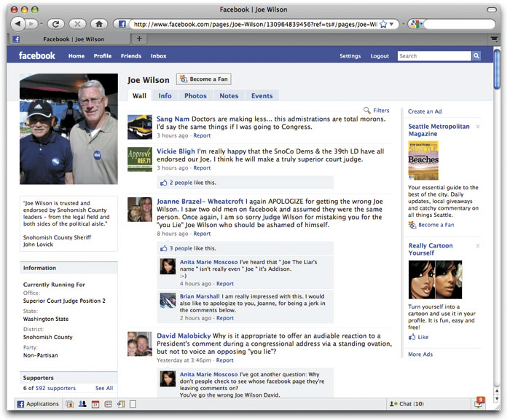Focus the browser search box
This screenshot has height=420, width=510.
(x=459, y=24)
